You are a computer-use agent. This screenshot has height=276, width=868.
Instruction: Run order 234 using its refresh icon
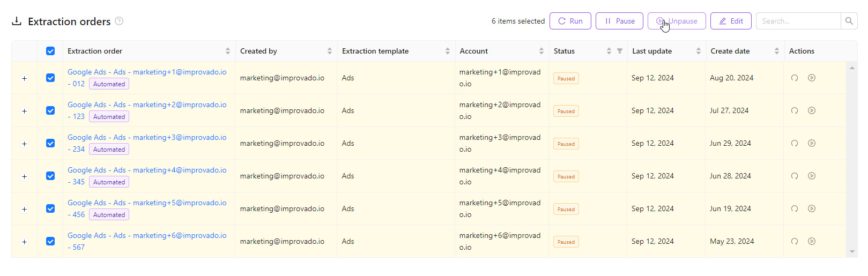pos(795,143)
